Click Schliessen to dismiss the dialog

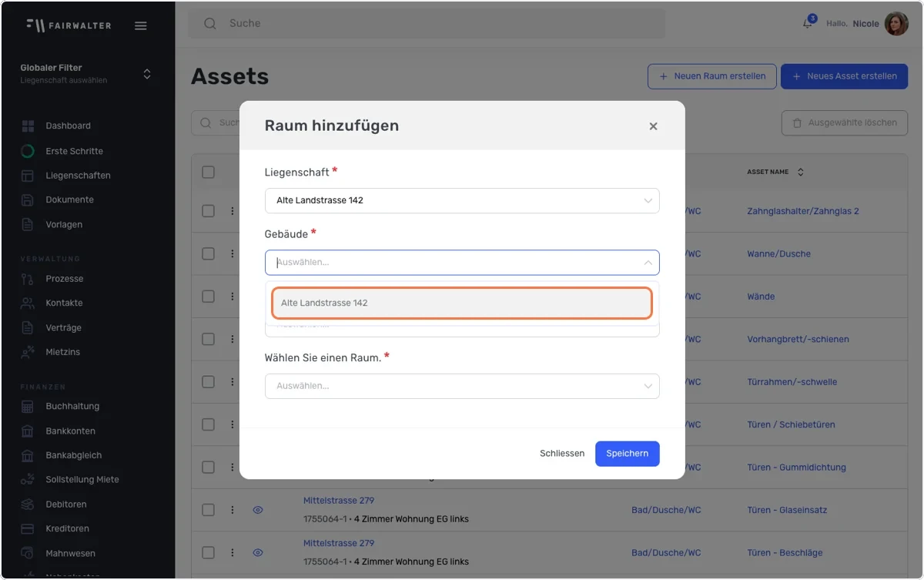coord(562,454)
